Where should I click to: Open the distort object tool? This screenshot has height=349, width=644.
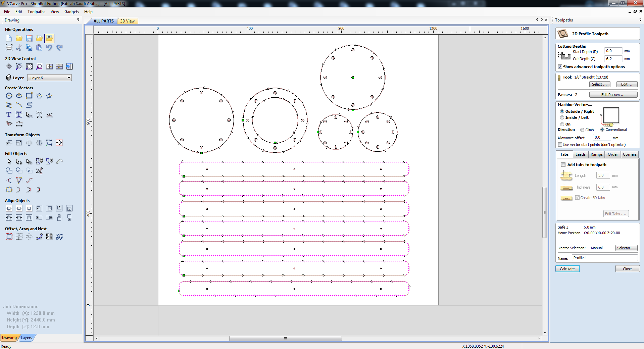click(x=49, y=143)
